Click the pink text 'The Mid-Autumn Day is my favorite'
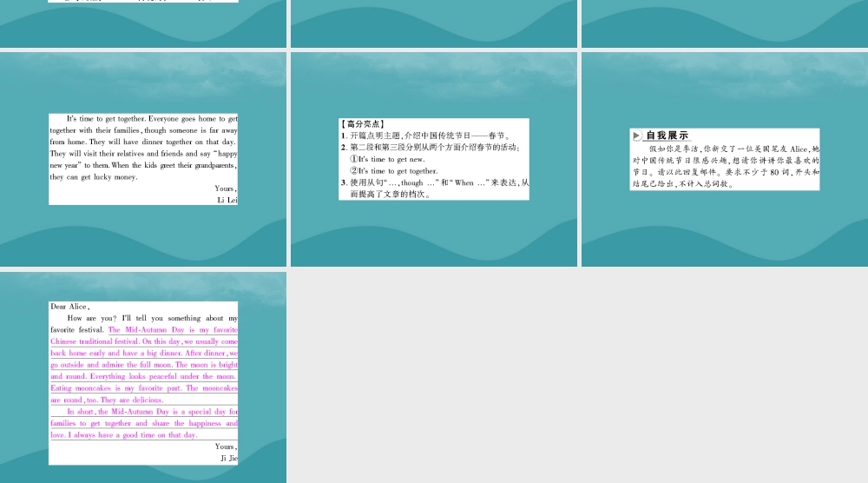 (173, 329)
